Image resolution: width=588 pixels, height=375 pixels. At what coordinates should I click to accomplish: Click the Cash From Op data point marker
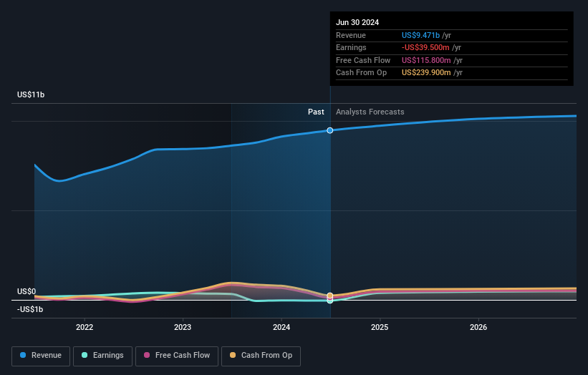tap(330, 296)
